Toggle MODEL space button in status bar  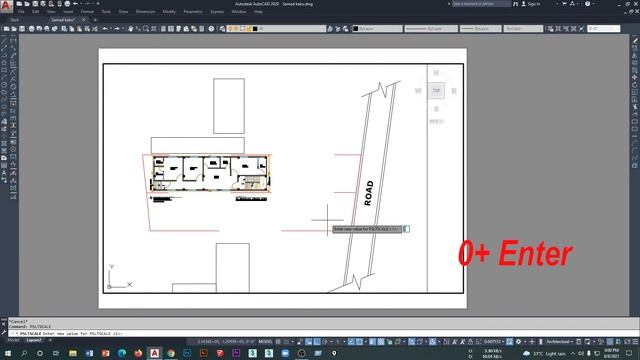(265, 342)
